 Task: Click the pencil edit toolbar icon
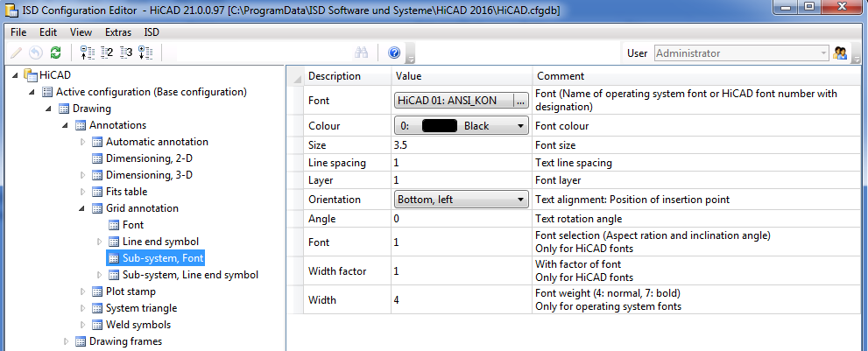pos(17,53)
